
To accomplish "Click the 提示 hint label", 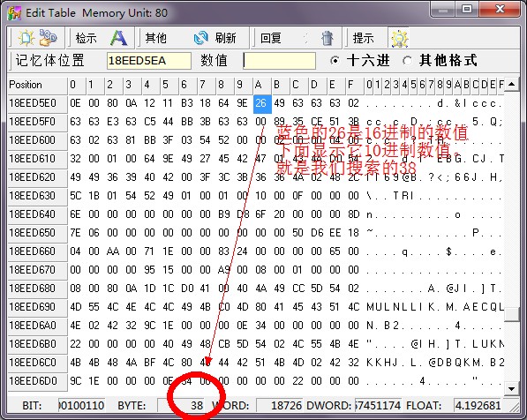I will pyautogui.click(x=364, y=38).
